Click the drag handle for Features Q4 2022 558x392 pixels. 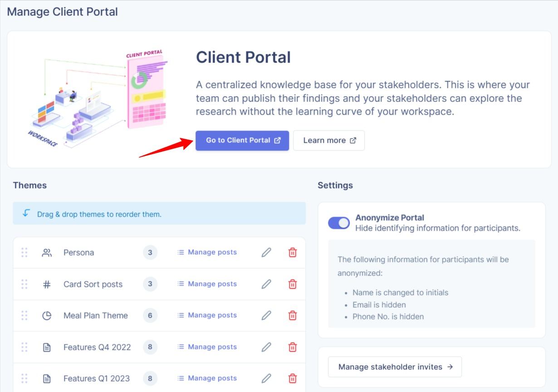(24, 347)
